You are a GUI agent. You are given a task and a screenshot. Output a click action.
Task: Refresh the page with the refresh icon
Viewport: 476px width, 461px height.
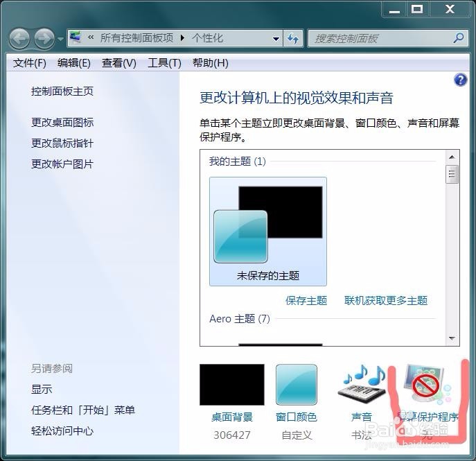[293, 39]
